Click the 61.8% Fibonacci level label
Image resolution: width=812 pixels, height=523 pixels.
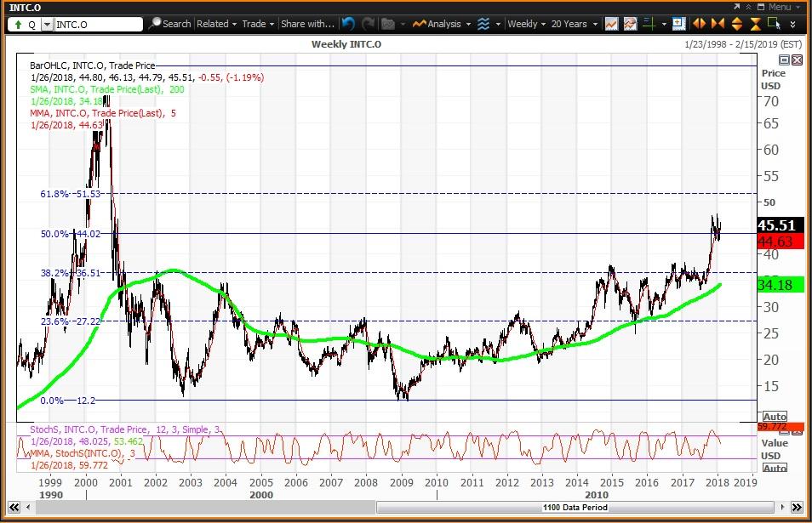71,194
